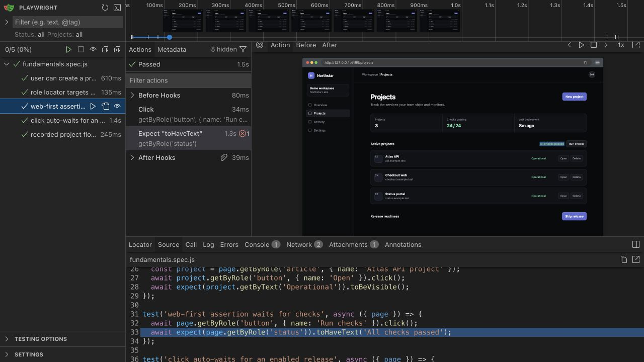
Task: Open the Status: all filter
Action: pyautogui.click(x=30, y=34)
